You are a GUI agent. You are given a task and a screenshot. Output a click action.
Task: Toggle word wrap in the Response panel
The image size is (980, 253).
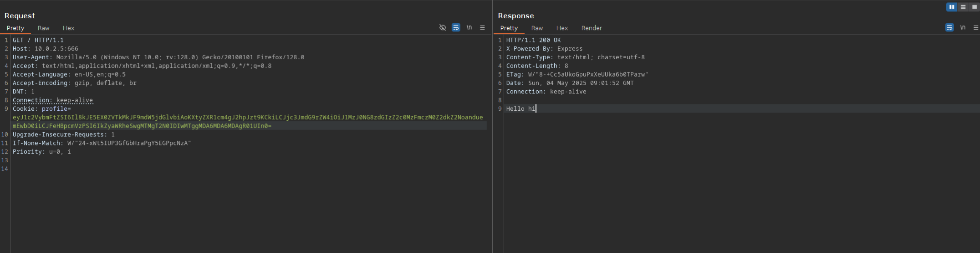949,28
